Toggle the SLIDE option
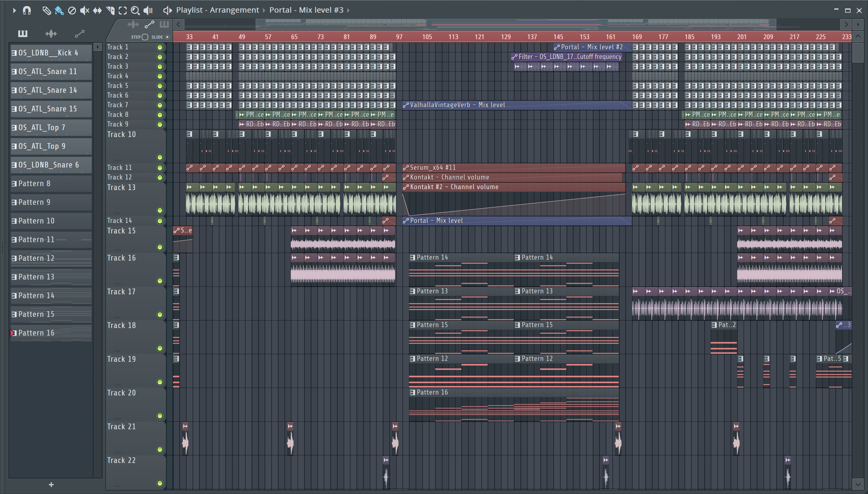Screen dimensions: 868x494 pyautogui.click(x=167, y=37)
